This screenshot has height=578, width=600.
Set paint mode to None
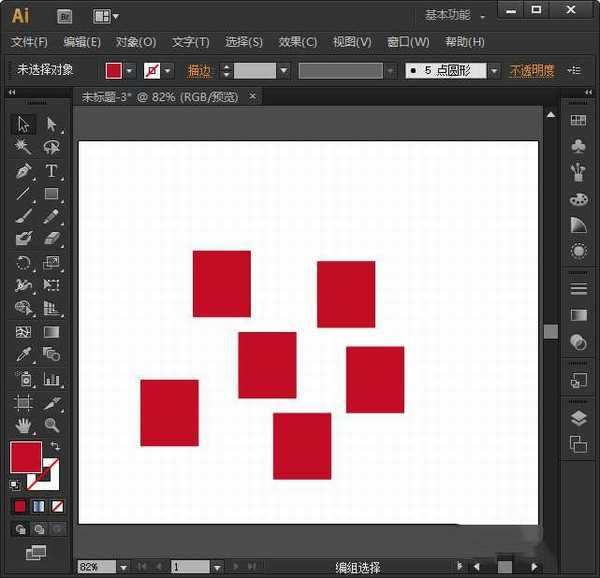[x=58, y=506]
